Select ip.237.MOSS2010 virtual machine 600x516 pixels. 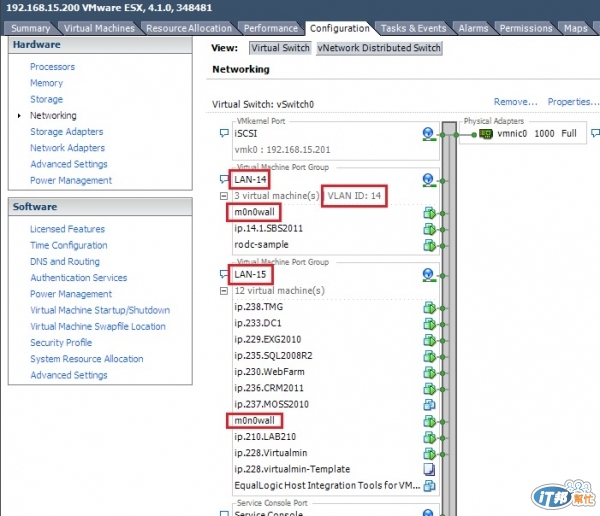point(271,405)
